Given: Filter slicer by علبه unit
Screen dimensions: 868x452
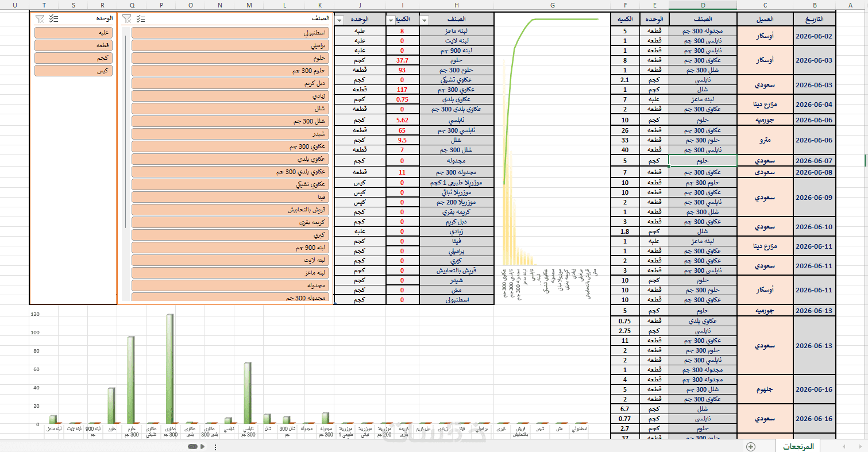Looking at the screenshot, I should (x=74, y=33).
